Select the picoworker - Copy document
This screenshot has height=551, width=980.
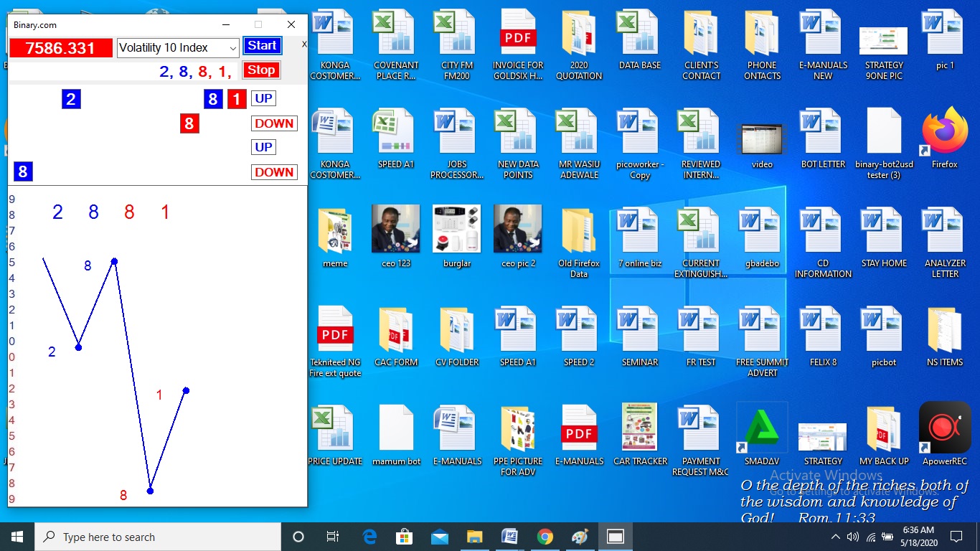coord(640,143)
